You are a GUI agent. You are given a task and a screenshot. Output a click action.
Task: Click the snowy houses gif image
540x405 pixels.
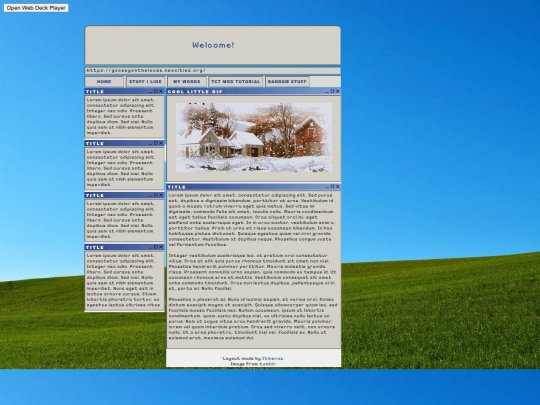[x=254, y=137]
